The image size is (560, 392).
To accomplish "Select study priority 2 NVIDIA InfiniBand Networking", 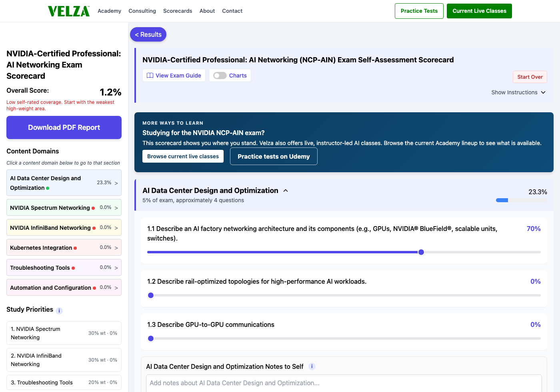I will (64, 360).
